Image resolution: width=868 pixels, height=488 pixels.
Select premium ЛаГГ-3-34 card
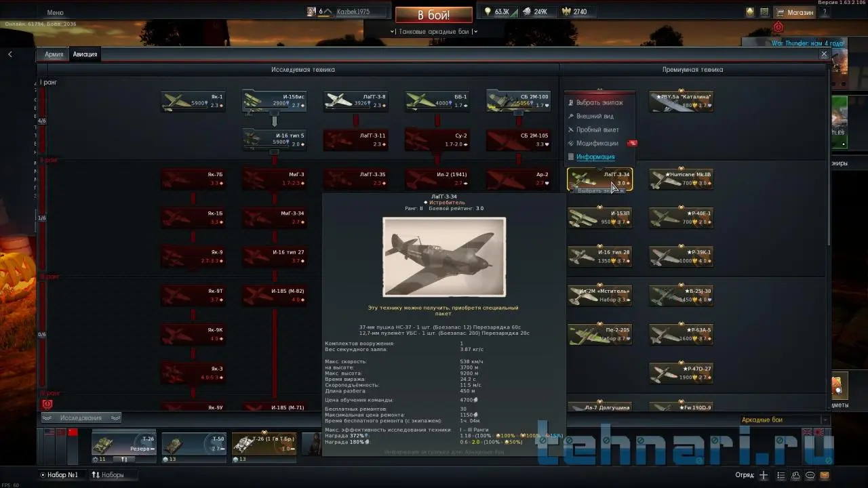(x=599, y=179)
